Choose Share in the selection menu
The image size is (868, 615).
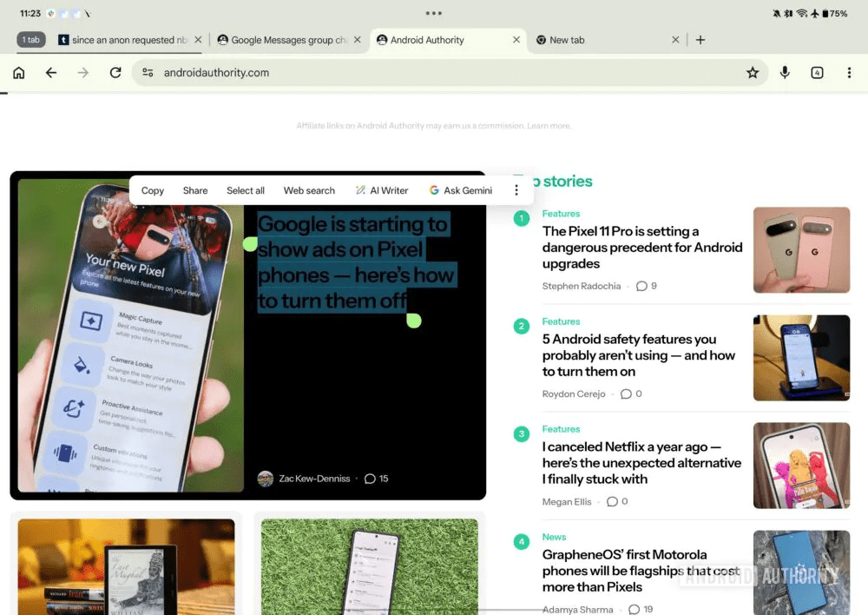pos(195,190)
